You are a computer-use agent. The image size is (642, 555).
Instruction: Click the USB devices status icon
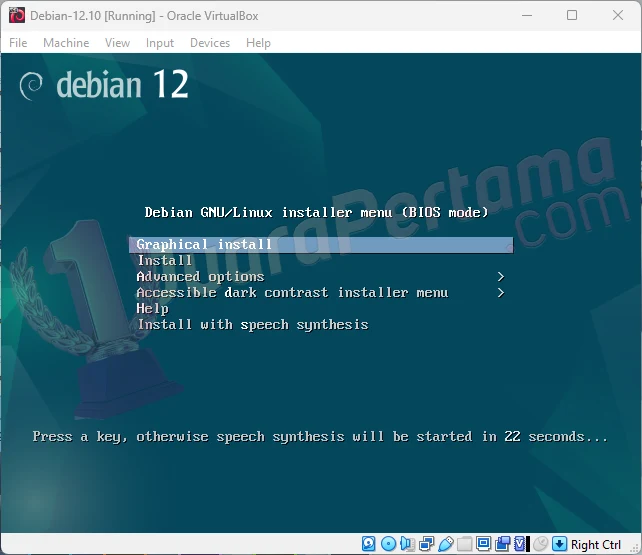[446, 544]
